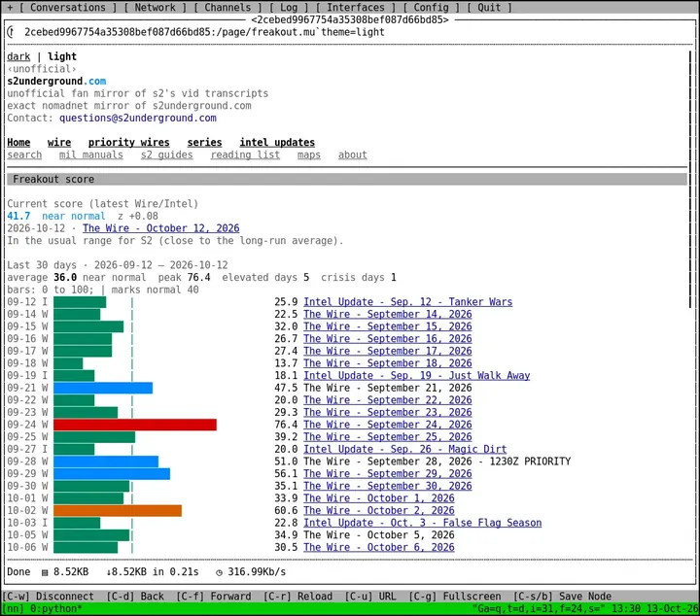
Task: Click the September 28 1230Z PRIORITY text
Action: [x=437, y=462]
